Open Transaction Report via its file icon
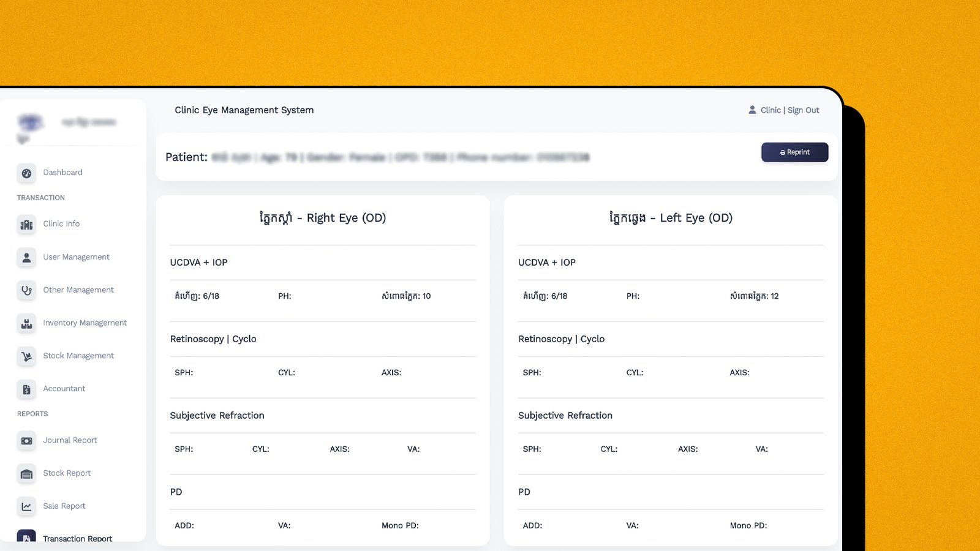 click(26, 537)
